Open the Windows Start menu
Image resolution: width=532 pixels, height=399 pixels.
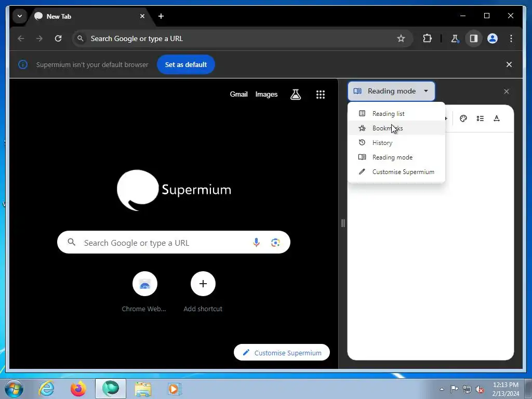coord(14,389)
